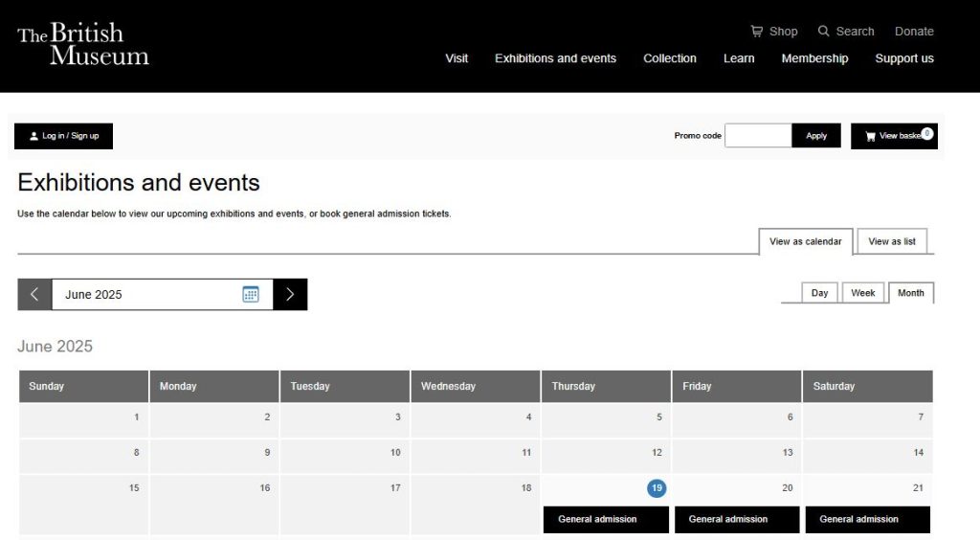Open the Shop cart link

[x=773, y=32]
